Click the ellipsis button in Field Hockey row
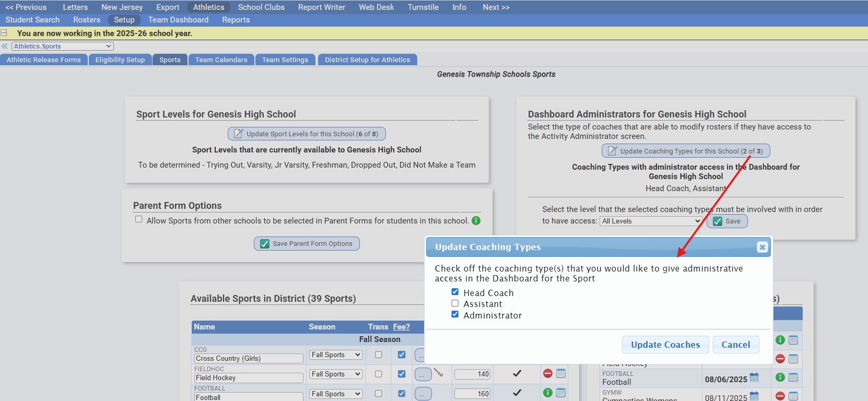The image size is (868, 401). (423, 374)
